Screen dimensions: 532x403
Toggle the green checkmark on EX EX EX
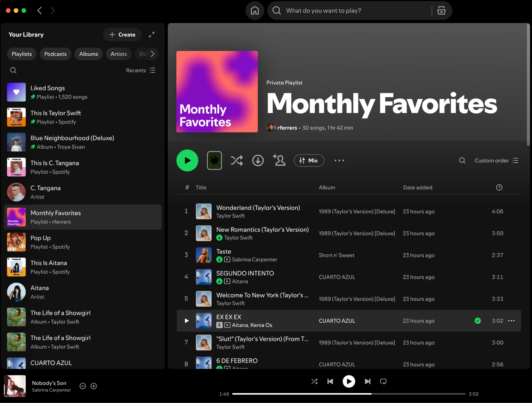pos(478,321)
